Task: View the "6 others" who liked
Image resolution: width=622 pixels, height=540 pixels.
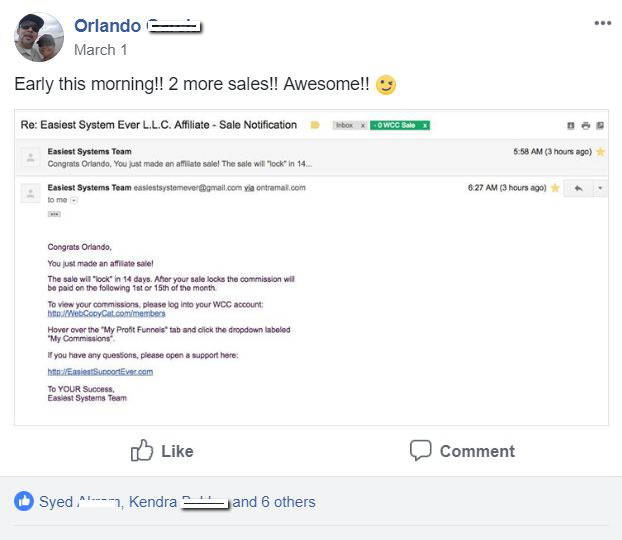Action: click(288, 502)
